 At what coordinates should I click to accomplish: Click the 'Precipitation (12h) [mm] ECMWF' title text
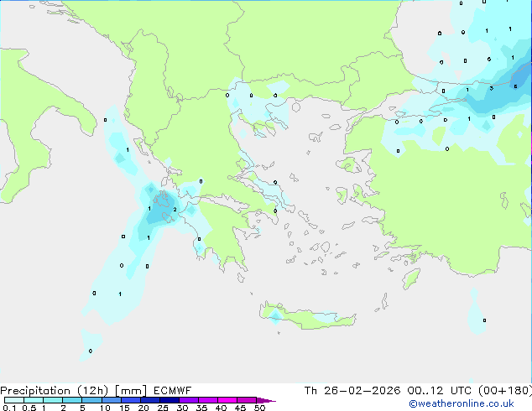pos(96,391)
